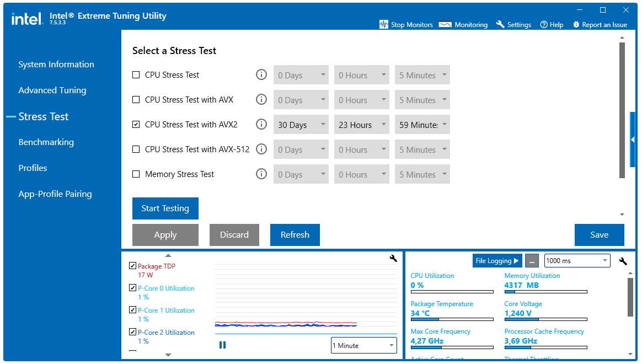Click the Report an Issue bug icon
Screen dimensions: 642x364
click(x=576, y=25)
